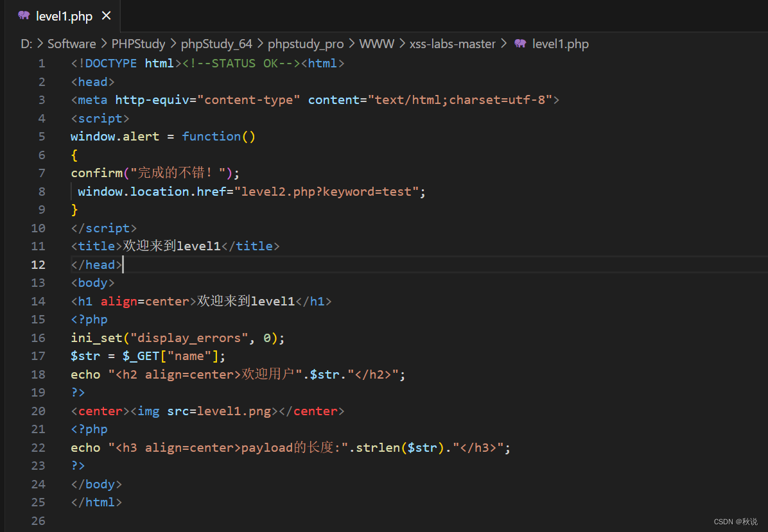Click line number 26 in the gutter
This screenshot has width=768, height=532.
(38, 520)
